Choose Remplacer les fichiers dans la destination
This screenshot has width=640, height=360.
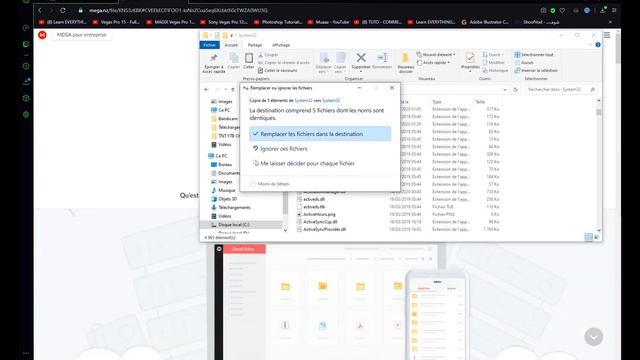pos(320,133)
